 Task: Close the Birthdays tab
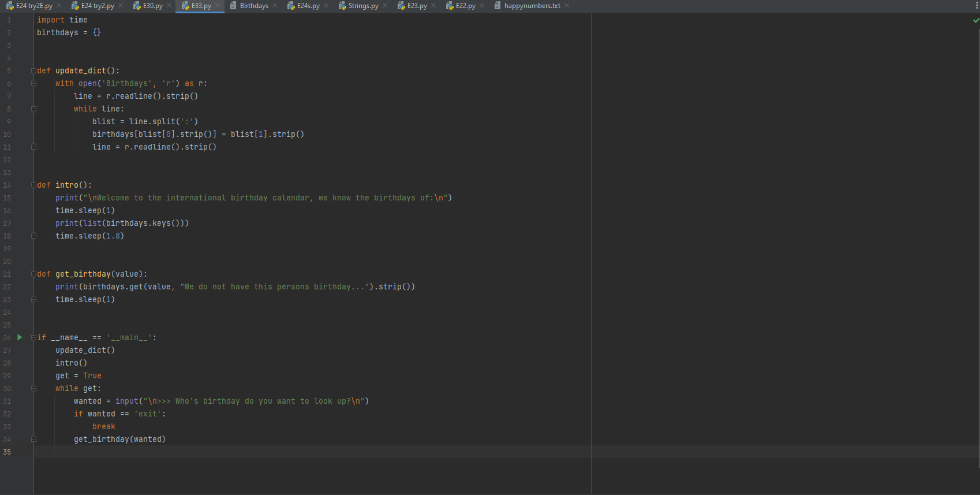point(275,6)
